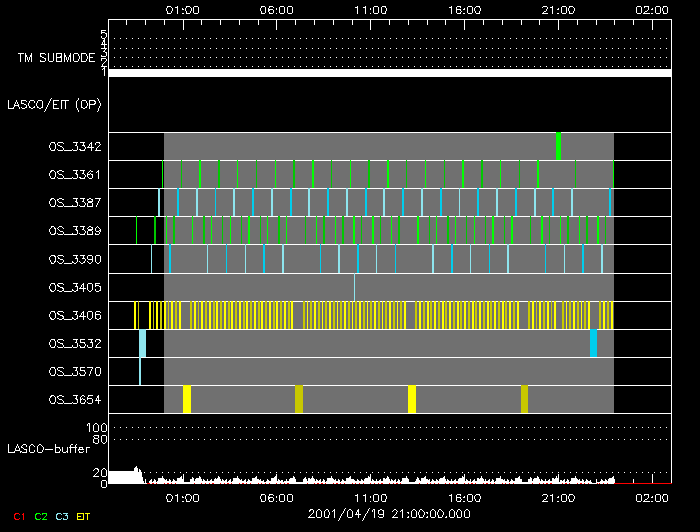Click the blue block at right of OS_3532 row
The height and width of the screenshot is (532, 700).
pyautogui.click(x=593, y=343)
